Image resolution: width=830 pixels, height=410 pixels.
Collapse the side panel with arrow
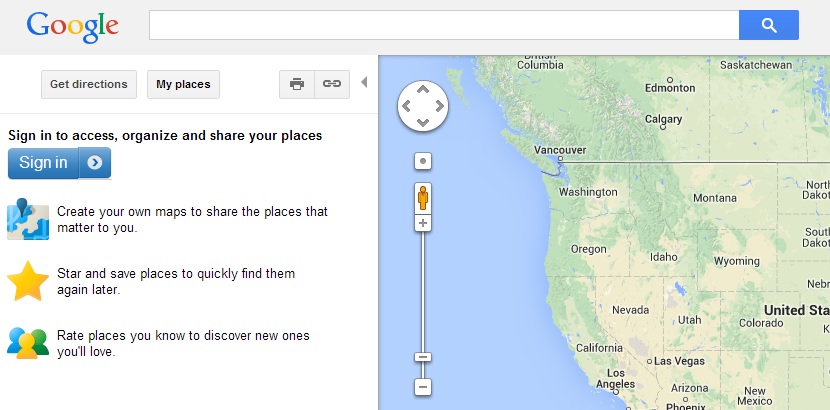[364, 82]
